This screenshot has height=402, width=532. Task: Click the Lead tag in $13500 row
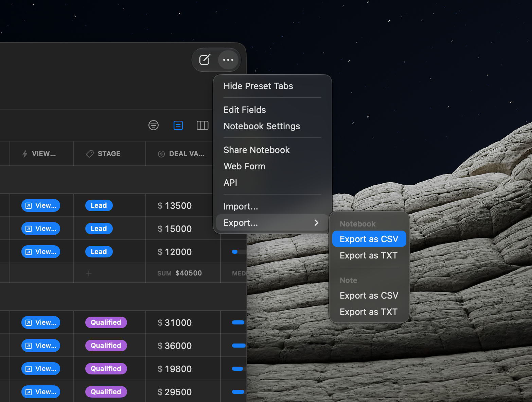point(99,205)
